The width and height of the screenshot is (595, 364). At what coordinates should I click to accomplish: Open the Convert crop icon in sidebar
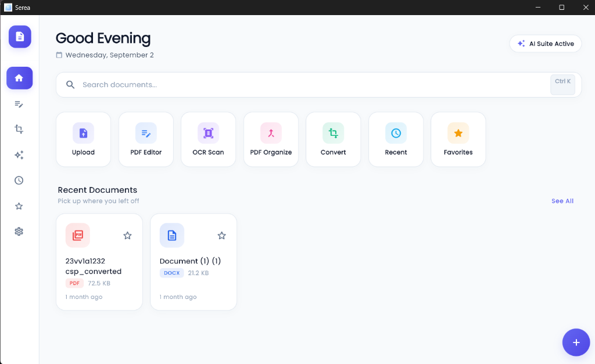pyautogui.click(x=19, y=129)
